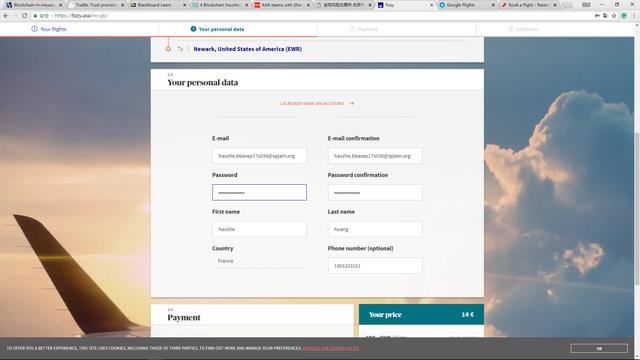Click Newark, United States of America (EWR) text
The width and height of the screenshot is (640, 360).
[x=247, y=49]
